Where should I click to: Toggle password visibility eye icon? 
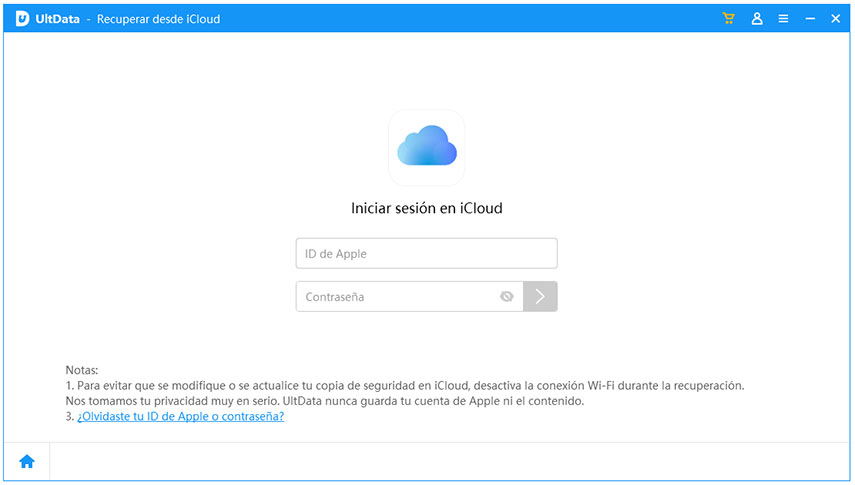pos(507,297)
